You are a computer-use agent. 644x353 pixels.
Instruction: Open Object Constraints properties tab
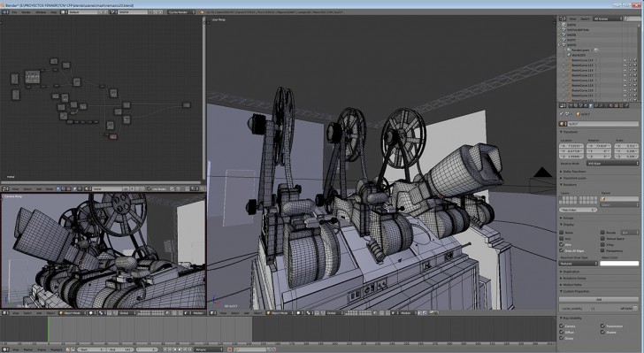pyautogui.click(x=596, y=105)
